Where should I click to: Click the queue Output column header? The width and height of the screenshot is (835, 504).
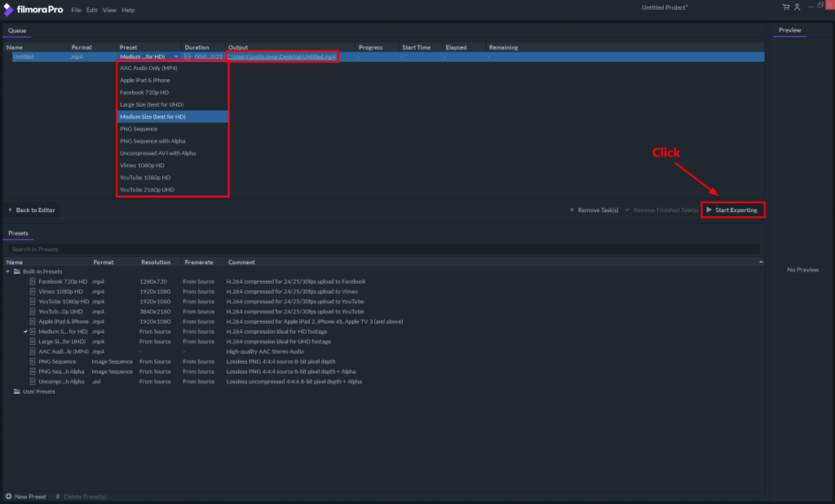pyautogui.click(x=238, y=47)
